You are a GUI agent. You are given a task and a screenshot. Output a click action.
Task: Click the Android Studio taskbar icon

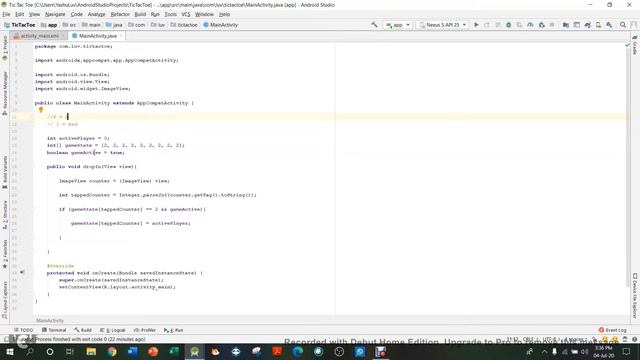(x=195, y=351)
